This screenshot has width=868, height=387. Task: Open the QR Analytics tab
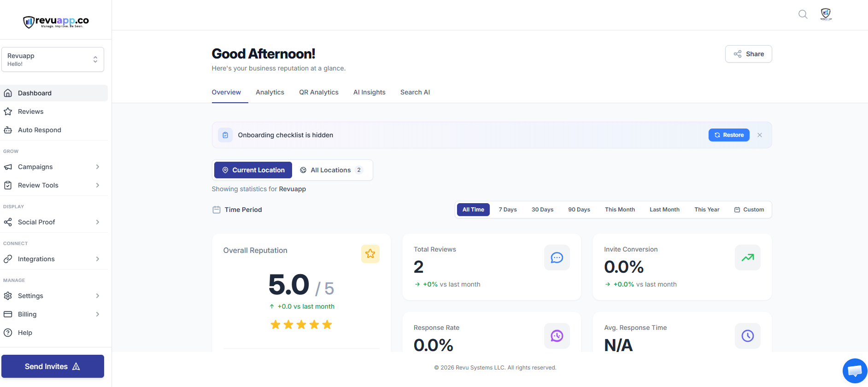pyautogui.click(x=319, y=92)
